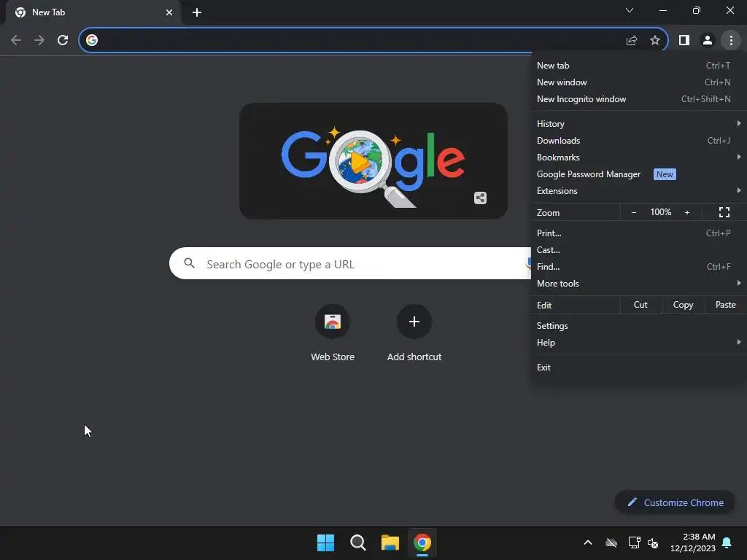Click the OneDrive cloud tray icon

pos(611,542)
